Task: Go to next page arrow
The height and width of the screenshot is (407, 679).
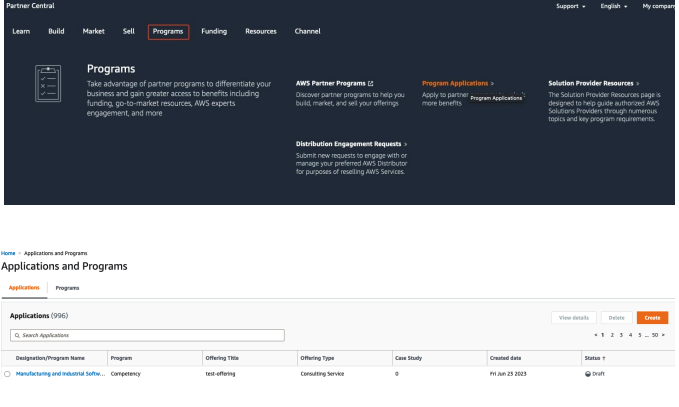Action: [663, 335]
